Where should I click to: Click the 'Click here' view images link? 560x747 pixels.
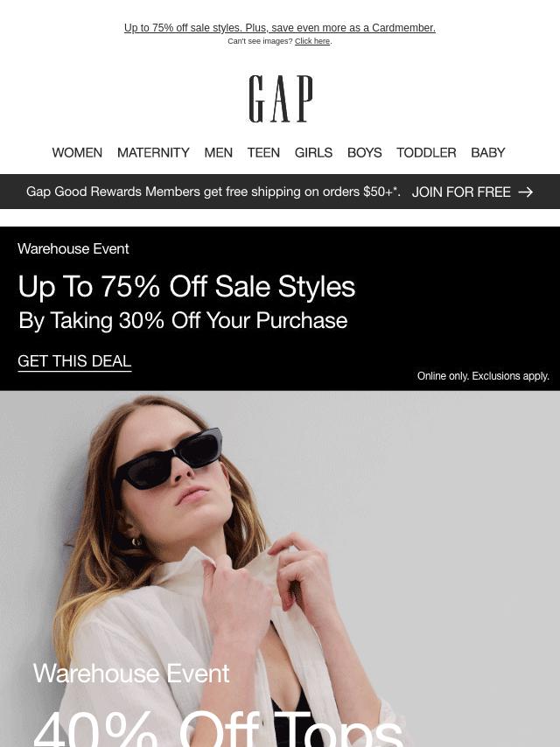pyautogui.click(x=312, y=41)
